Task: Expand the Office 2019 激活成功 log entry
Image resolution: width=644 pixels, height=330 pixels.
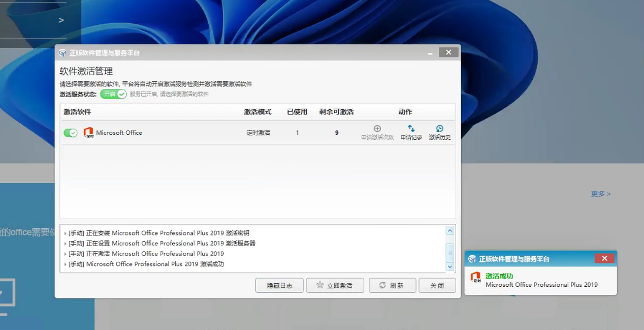Action: (66, 264)
